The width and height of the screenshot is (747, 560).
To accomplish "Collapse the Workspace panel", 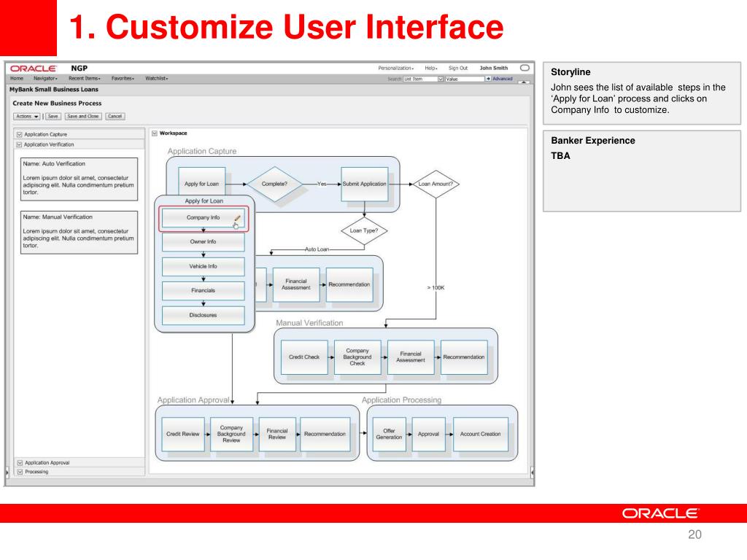I will pyautogui.click(x=155, y=133).
